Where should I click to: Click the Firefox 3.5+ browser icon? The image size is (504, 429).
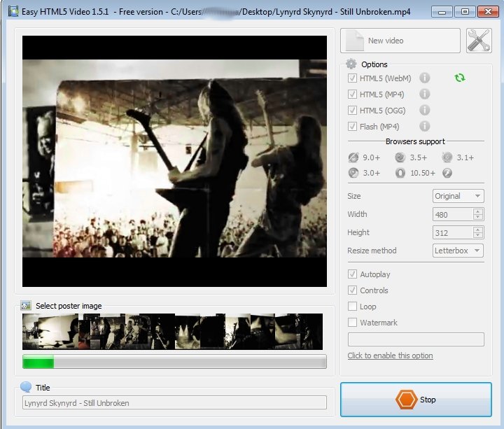pos(400,157)
